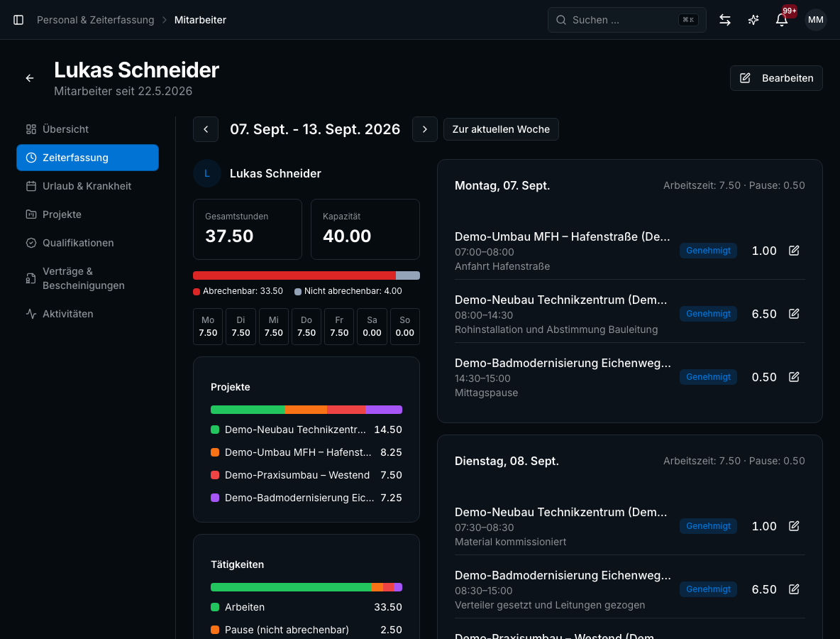Open the Gesamtstunden 37.50 card

(248, 229)
